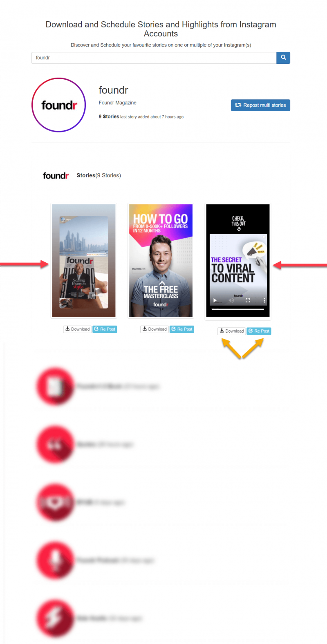Open the How To Go story thumbnail
The height and width of the screenshot is (644, 327).
(x=161, y=260)
